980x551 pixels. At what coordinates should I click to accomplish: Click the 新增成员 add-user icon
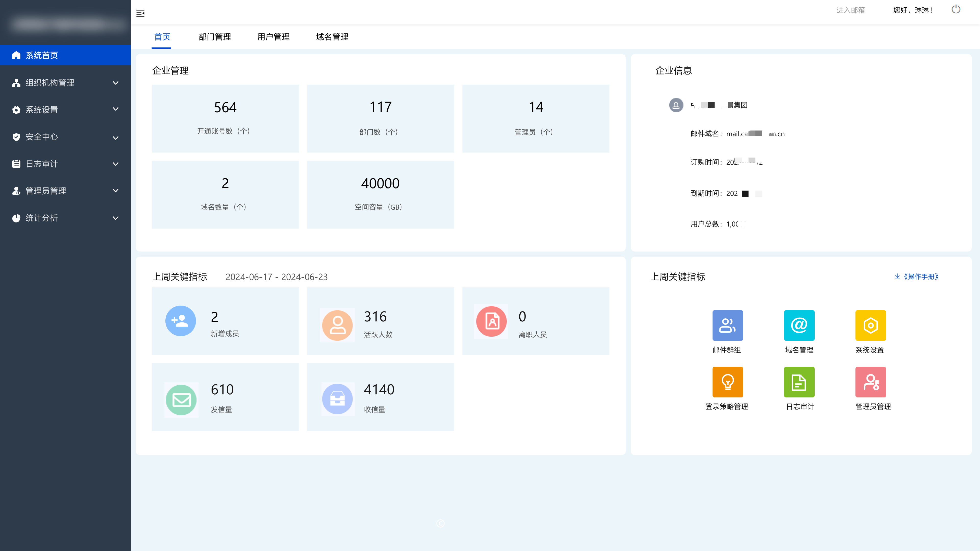coord(181,321)
